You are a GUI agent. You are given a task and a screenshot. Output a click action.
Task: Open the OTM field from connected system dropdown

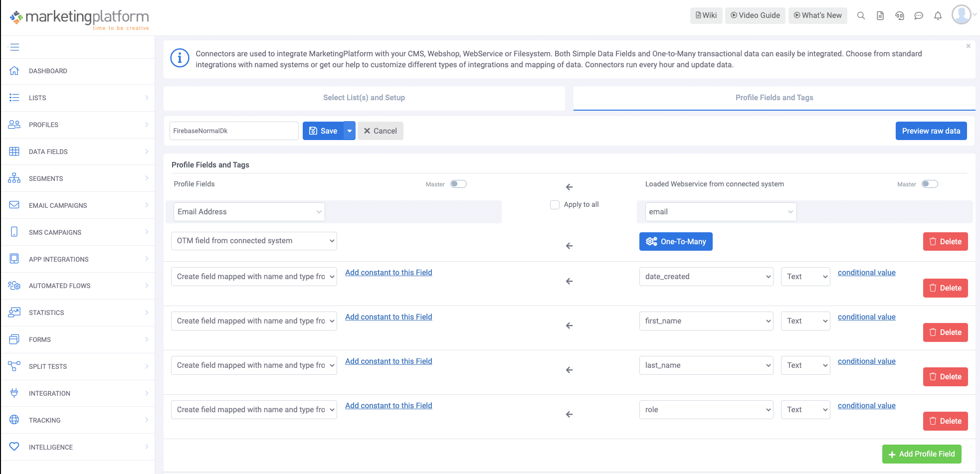pyautogui.click(x=254, y=241)
